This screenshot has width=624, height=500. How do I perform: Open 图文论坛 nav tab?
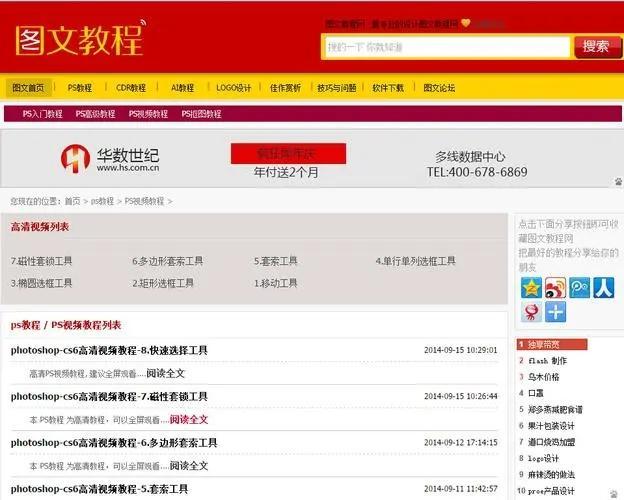(x=439, y=88)
